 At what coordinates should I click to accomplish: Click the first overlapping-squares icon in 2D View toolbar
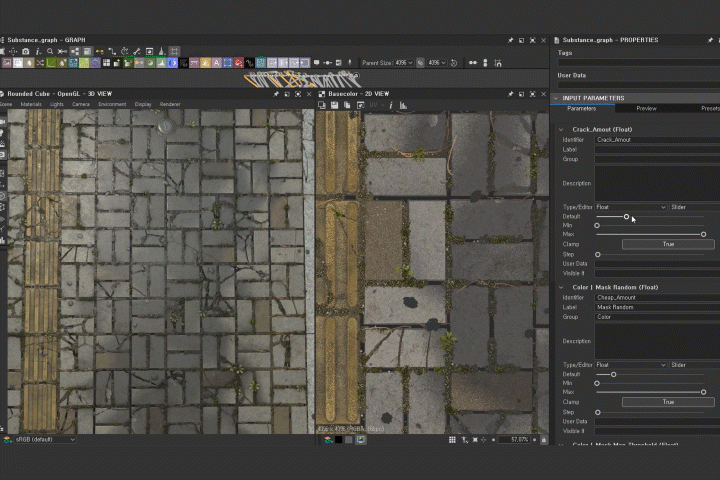click(x=322, y=106)
